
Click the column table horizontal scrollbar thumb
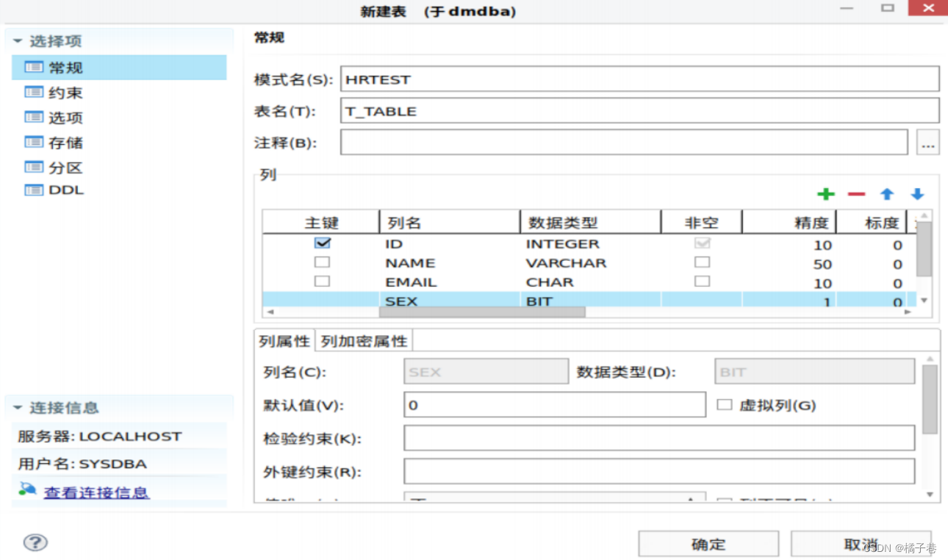[482, 312]
